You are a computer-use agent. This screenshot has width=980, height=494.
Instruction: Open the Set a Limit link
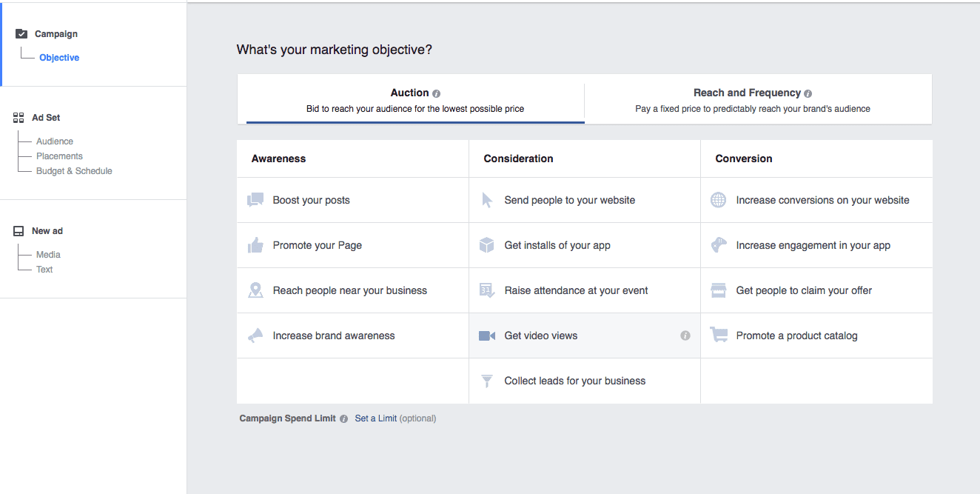click(x=376, y=418)
